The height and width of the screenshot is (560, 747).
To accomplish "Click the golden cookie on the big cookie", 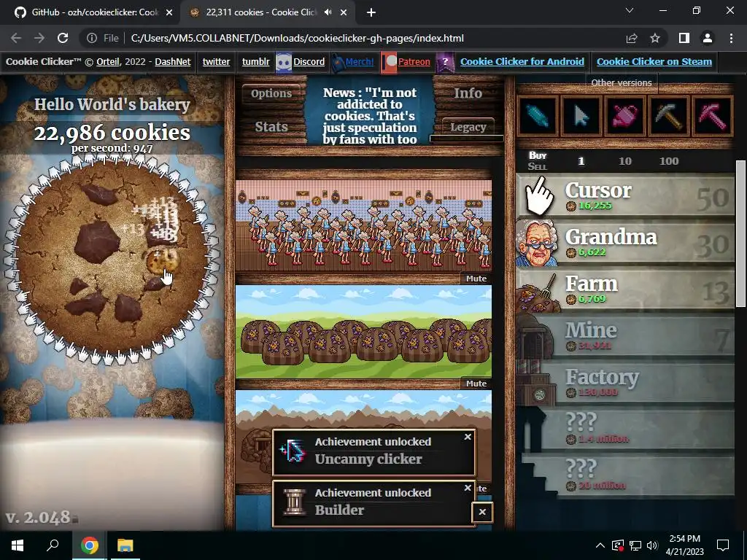I will (162, 262).
